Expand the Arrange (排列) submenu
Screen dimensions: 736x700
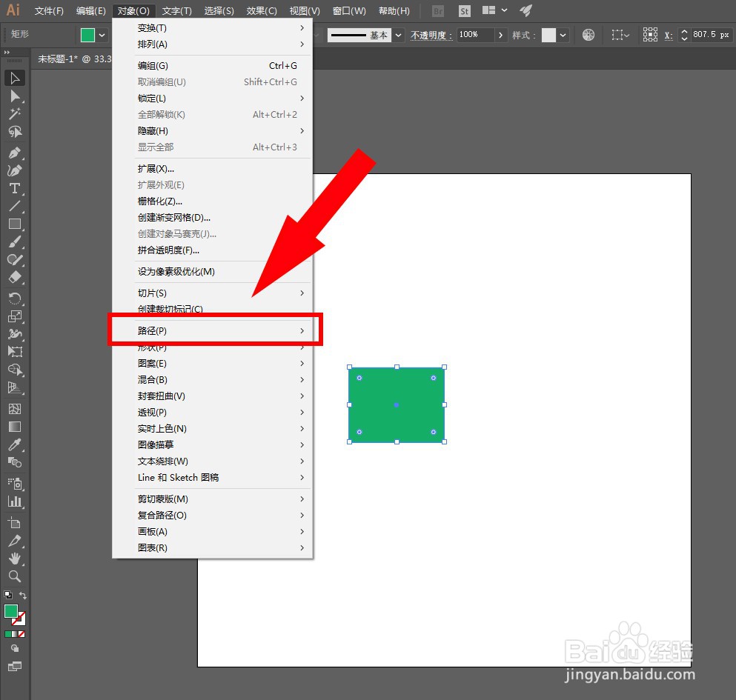point(212,44)
